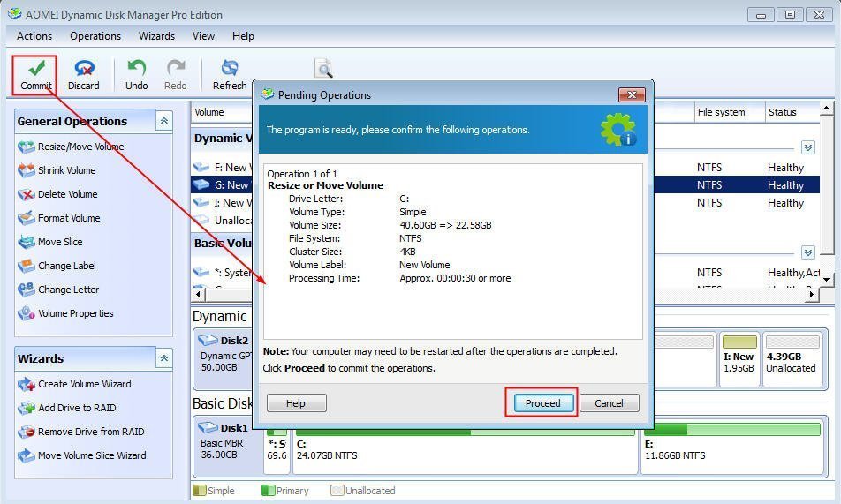Image resolution: width=841 pixels, height=504 pixels.
Task: Open the Help menu
Action: (x=243, y=36)
